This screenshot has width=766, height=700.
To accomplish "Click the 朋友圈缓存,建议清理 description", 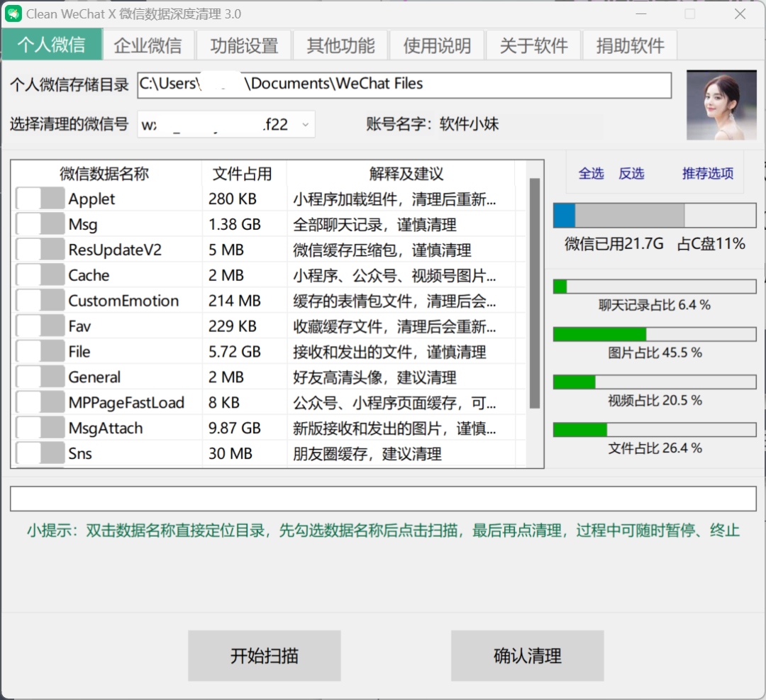I will click(367, 453).
